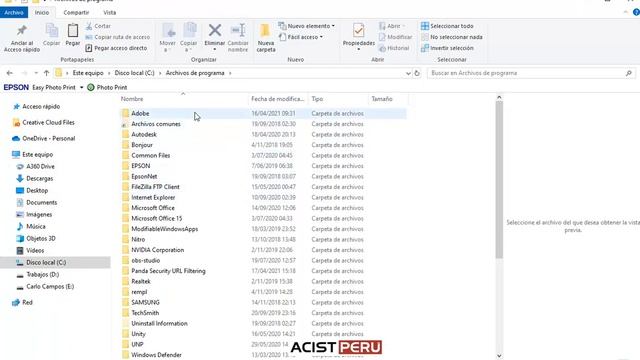Open the help question mark icon

(636, 12)
